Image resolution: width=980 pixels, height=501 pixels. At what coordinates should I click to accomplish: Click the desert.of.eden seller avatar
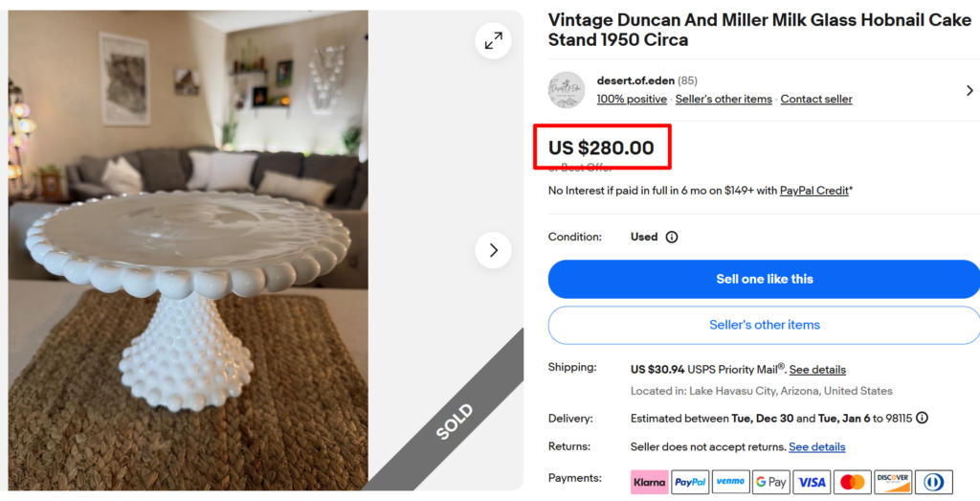[x=567, y=90]
